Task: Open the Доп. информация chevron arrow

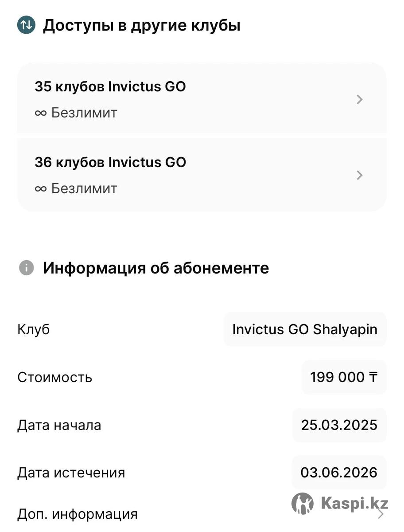Action: pos(380,514)
